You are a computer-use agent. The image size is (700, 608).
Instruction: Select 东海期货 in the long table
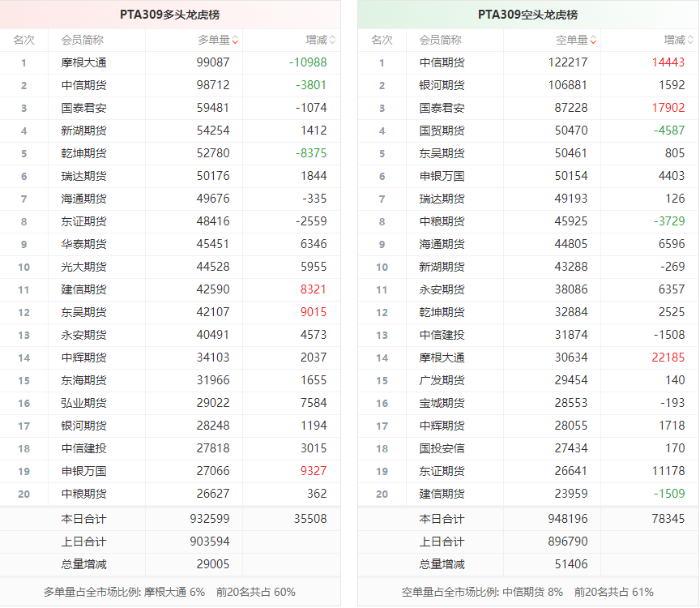[x=84, y=380]
